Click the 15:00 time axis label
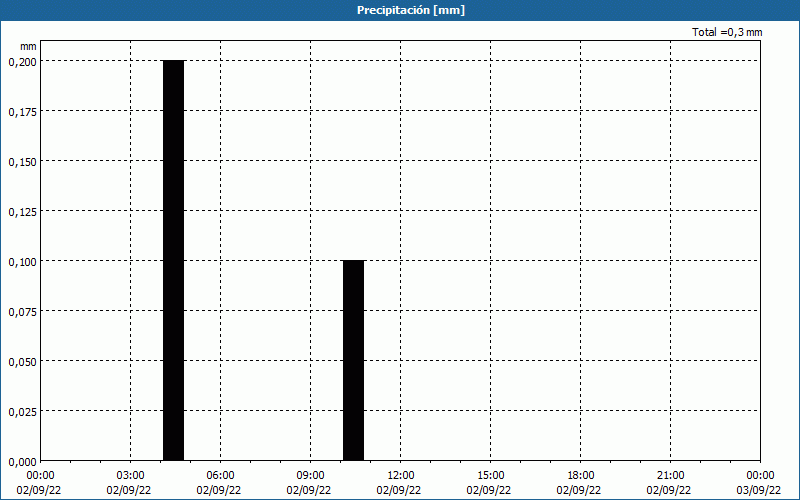The width and height of the screenshot is (800, 500). (x=490, y=476)
